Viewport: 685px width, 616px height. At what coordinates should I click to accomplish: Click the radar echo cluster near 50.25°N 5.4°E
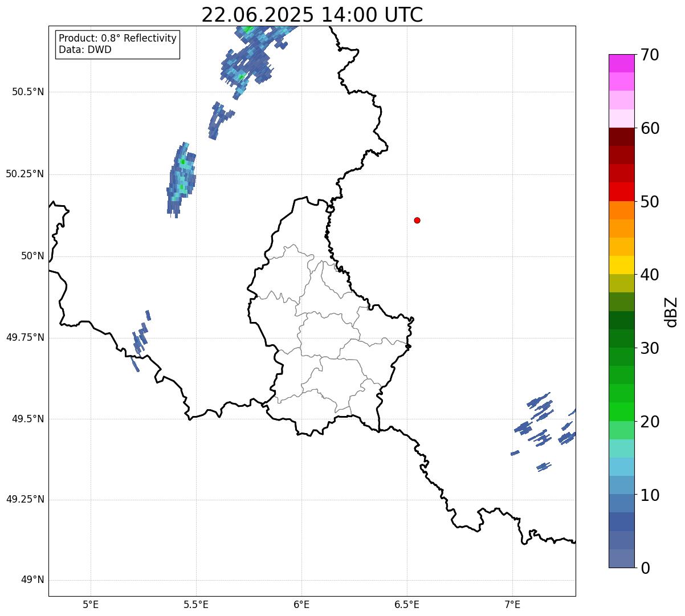(182, 180)
